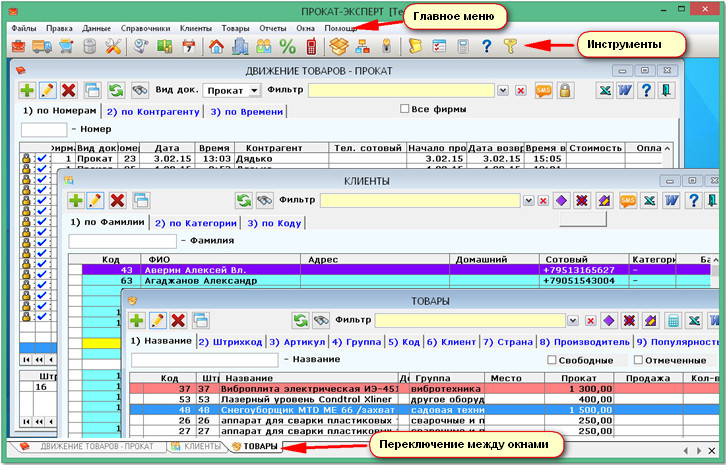Viewport: 726px width, 465px height.
Task: Select the 2) Штрихкод sorting tab link
Action: (x=230, y=342)
